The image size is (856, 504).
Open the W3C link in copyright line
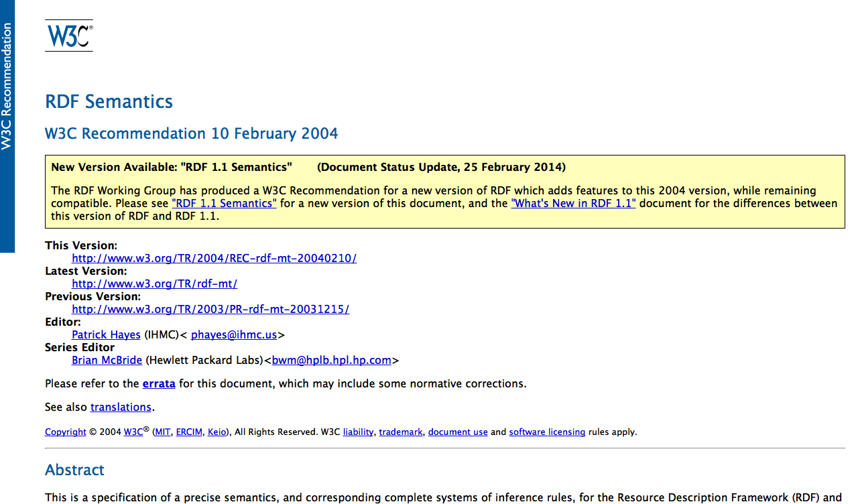[x=133, y=432]
